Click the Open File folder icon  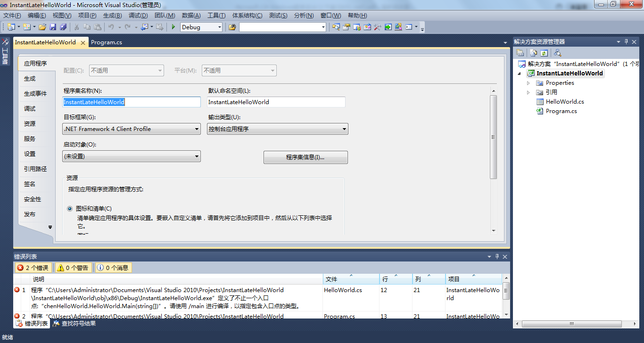[42, 27]
